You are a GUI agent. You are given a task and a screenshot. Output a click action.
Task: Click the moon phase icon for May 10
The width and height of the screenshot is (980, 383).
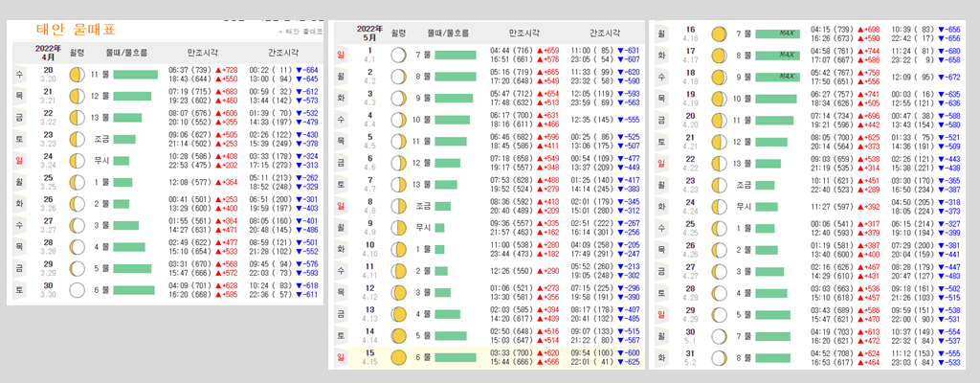coord(398,250)
